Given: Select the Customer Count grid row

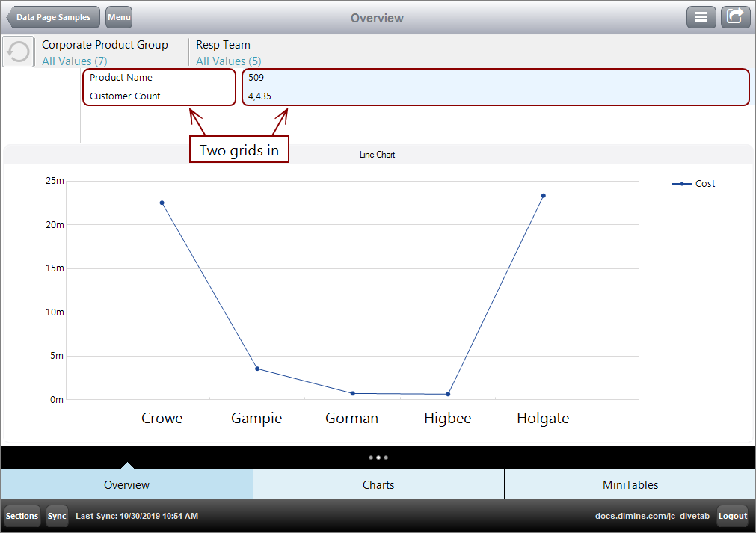Looking at the screenshot, I should click(x=124, y=96).
